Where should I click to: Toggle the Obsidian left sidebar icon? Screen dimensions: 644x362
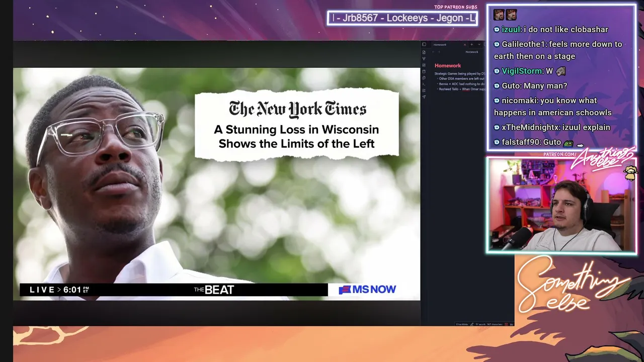coord(424,44)
